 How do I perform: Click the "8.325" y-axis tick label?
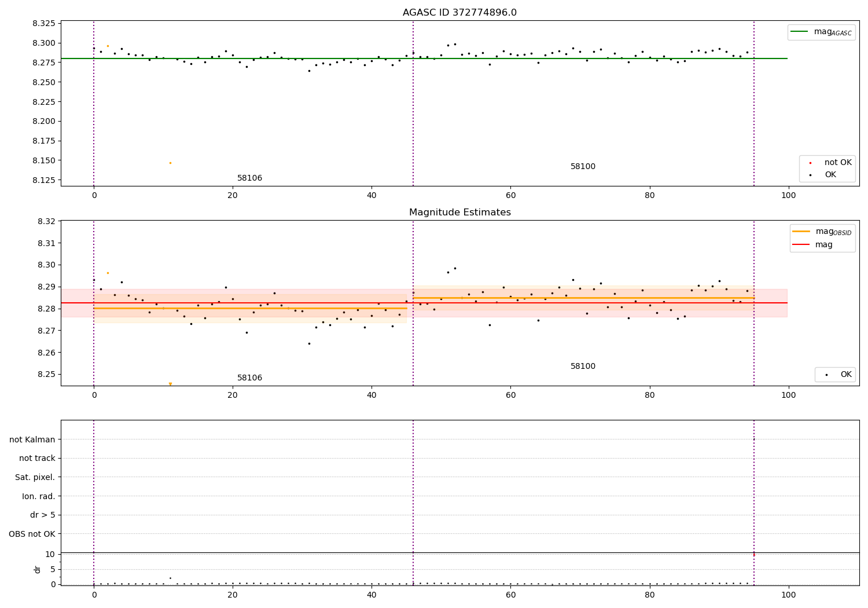point(44,24)
